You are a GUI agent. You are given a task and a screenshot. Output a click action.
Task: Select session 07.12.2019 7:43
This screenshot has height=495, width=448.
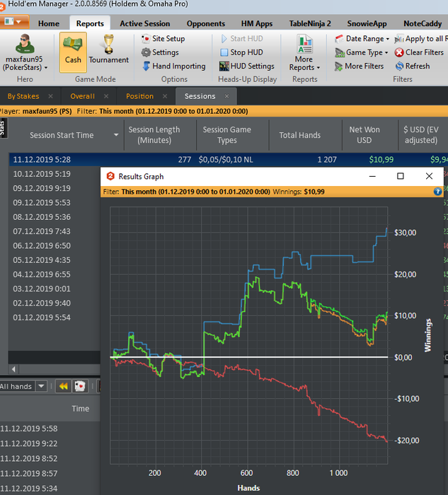pyautogui.click(x=42, y=231)
